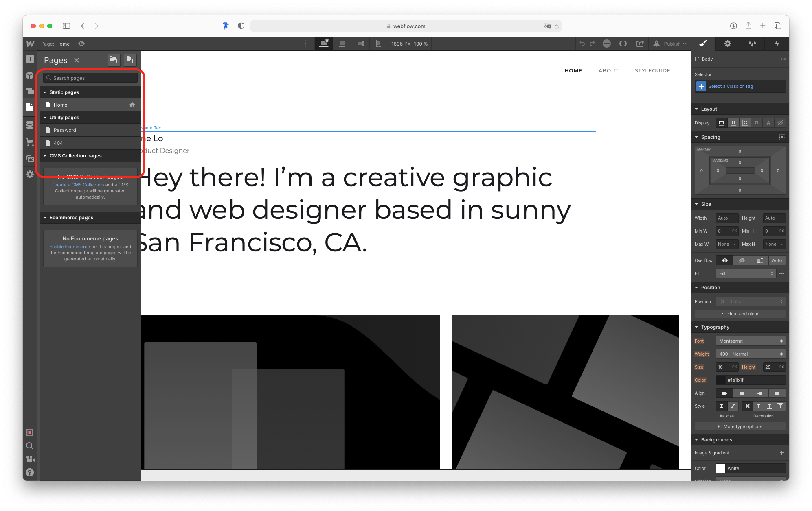Open the Add Elements panel
The width and height of the screenshot is (812, 511).
(x=29, y=59)
